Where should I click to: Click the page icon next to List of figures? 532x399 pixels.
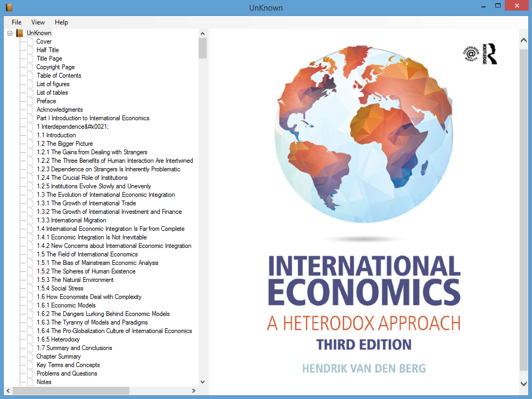tap(30, 84)
